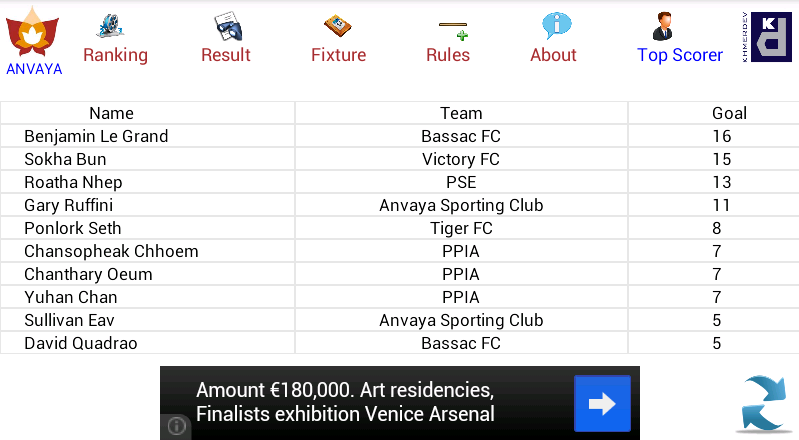799x440 pixels.
Task: Open Rules via the line-with-plus icon
Action: point(453,30)
